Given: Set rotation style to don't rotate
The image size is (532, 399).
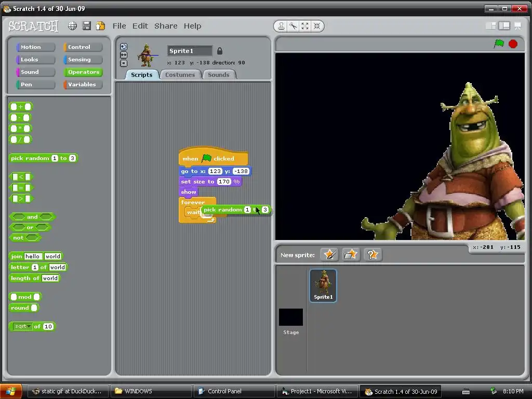Looking at the screenshot, I should pyautogui.click(x=124, y=63).
